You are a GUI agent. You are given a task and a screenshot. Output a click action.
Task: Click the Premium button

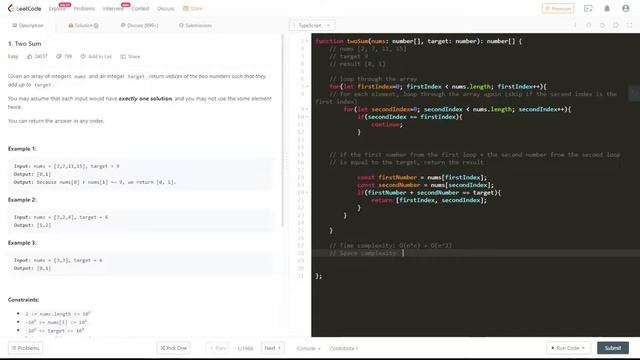tap(558, 9)
